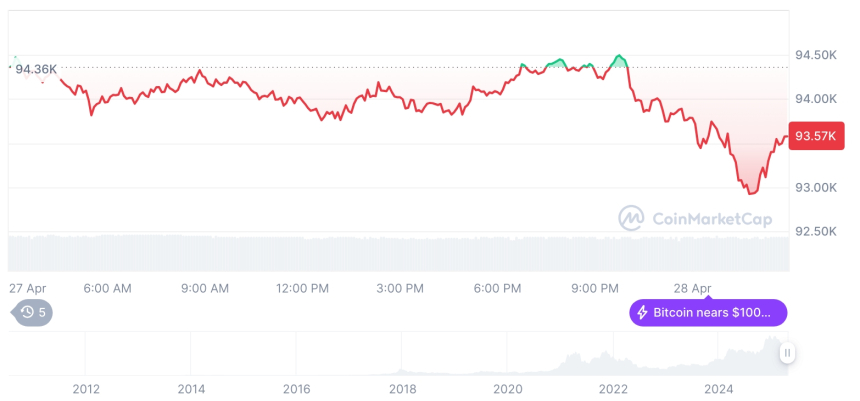Choose 2024 on the overview timeline
The image size is (860, 401).
(x=719, y=388)
